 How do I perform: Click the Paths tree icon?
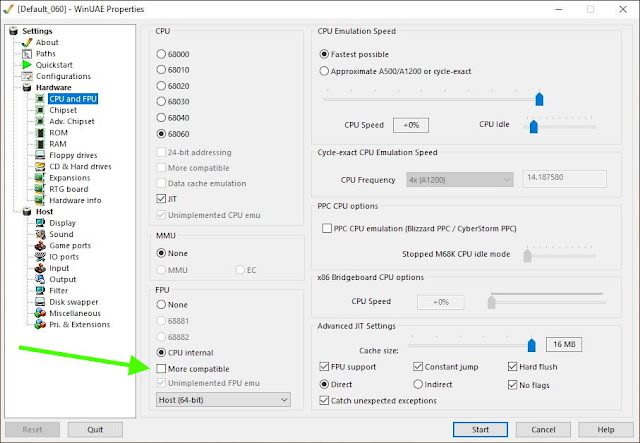(x=27, y=54)
